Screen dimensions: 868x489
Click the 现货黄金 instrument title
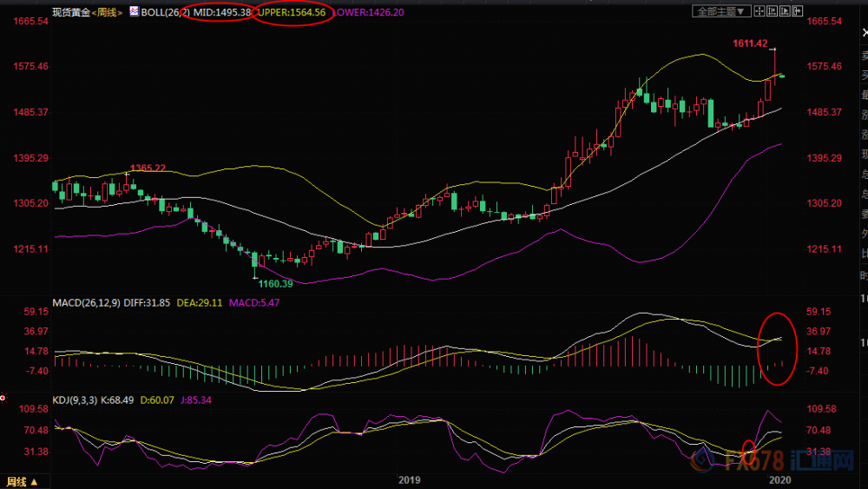pyautogui.click(x=71, y=12)
